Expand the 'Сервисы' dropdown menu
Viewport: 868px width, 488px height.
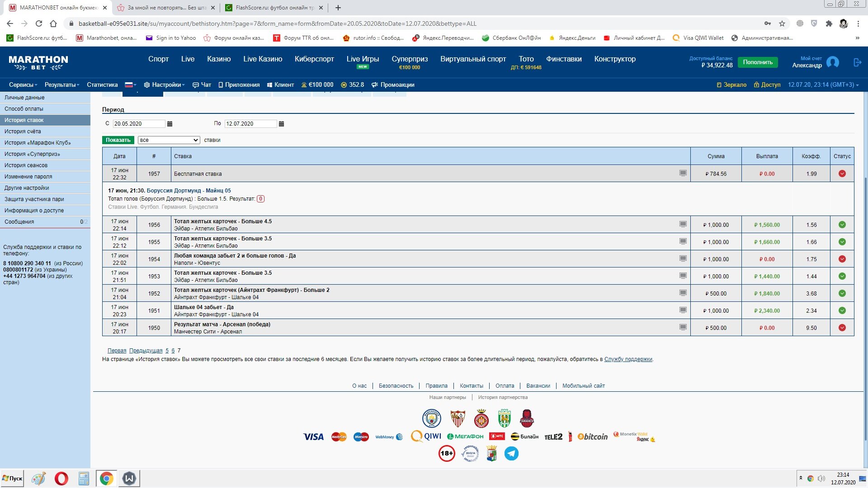tap(23, 85)
